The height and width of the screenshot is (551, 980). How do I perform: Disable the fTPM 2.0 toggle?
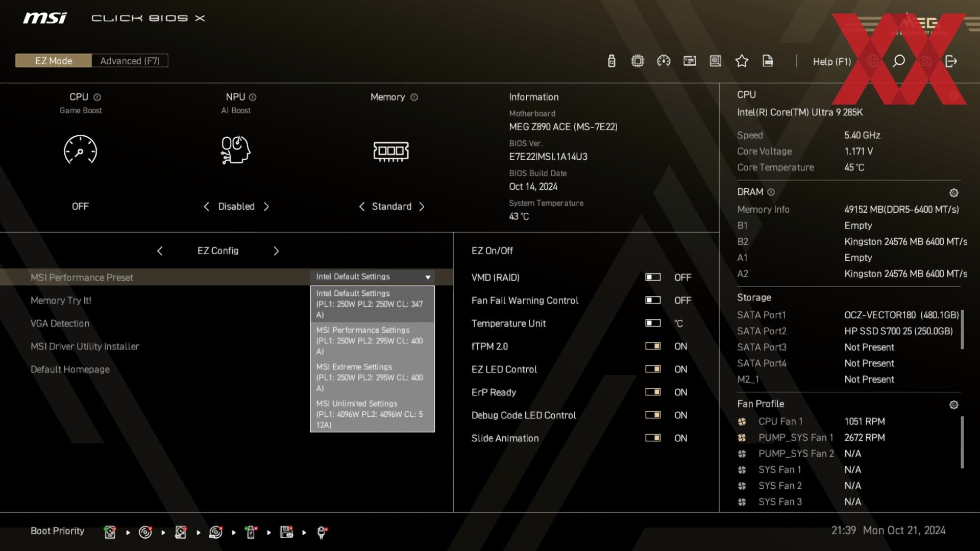[653, 346]
